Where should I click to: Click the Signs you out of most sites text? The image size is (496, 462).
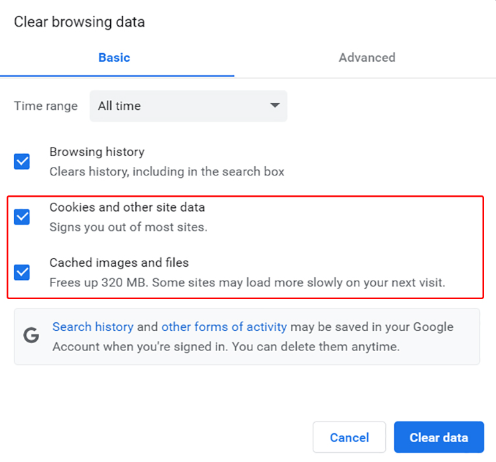(x=128, y=227)
